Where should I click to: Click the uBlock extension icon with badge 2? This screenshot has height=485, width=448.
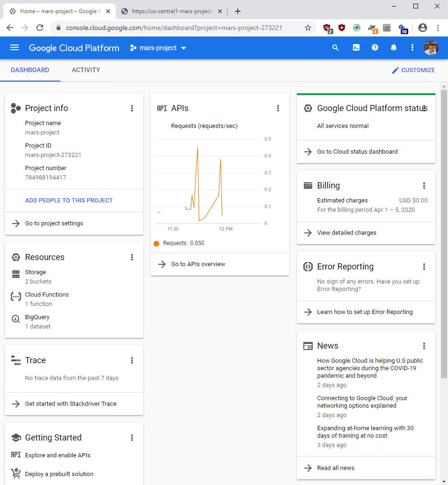[x=328, y=29]
